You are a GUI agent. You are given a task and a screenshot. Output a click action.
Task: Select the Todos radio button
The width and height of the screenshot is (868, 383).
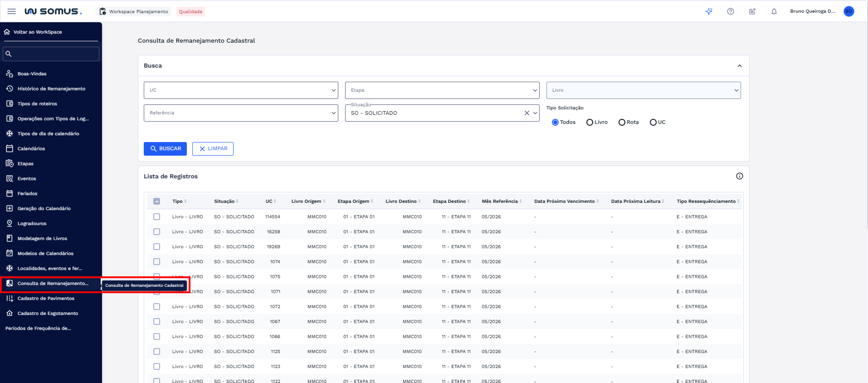coord(555,122)
